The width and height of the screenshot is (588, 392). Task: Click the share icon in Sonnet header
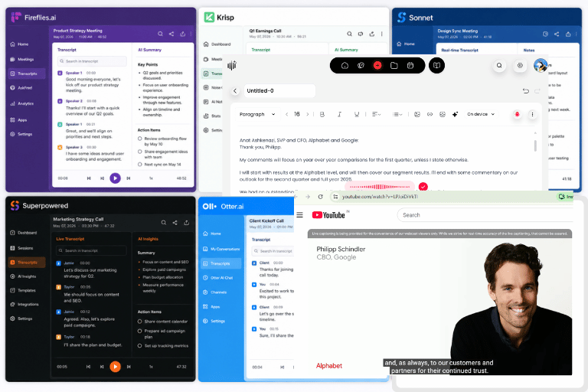point(557,34)
